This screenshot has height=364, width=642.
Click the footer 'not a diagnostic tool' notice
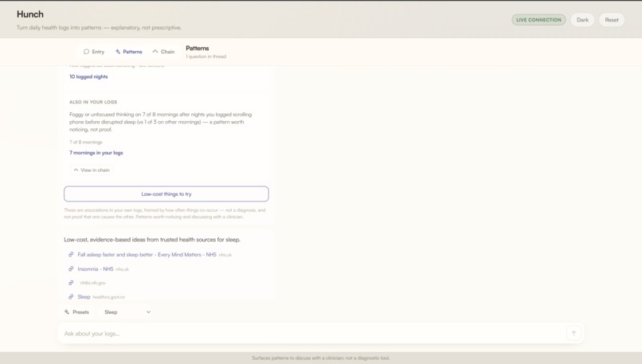[x=321, y=358]
